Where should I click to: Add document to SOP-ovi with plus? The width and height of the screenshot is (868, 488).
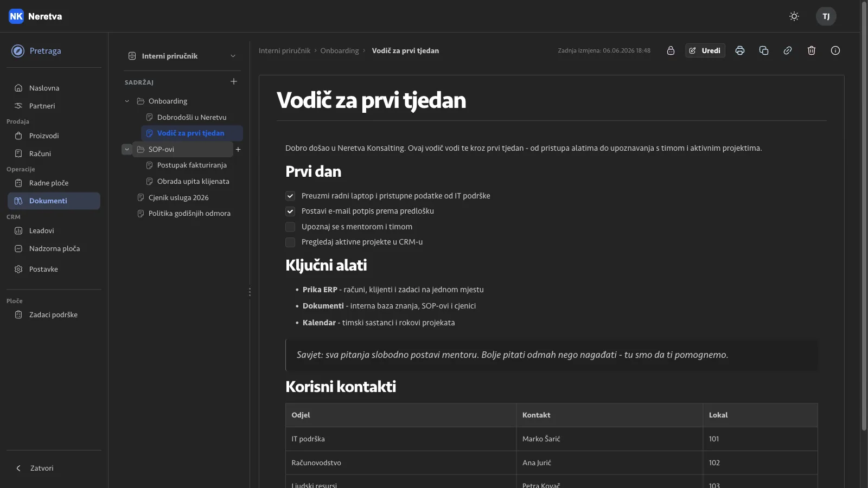[x=238, y=149]
